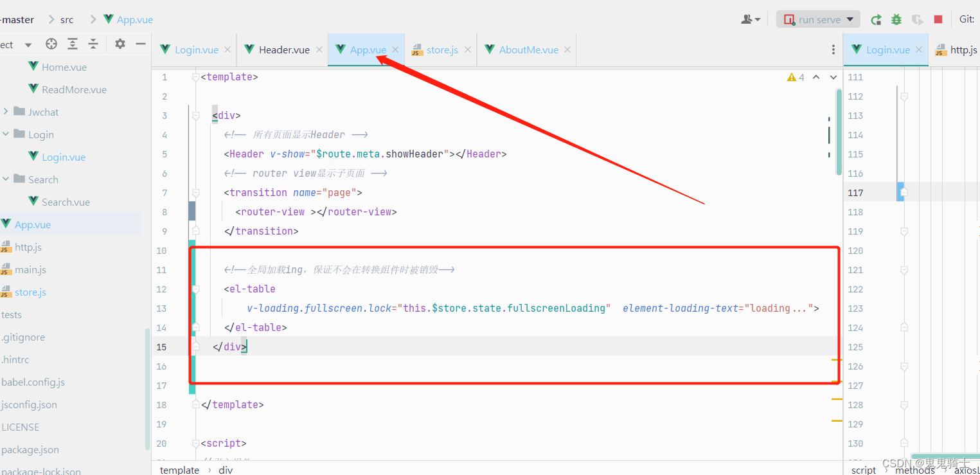Select the tests folder in project tree

coord(12,314)
